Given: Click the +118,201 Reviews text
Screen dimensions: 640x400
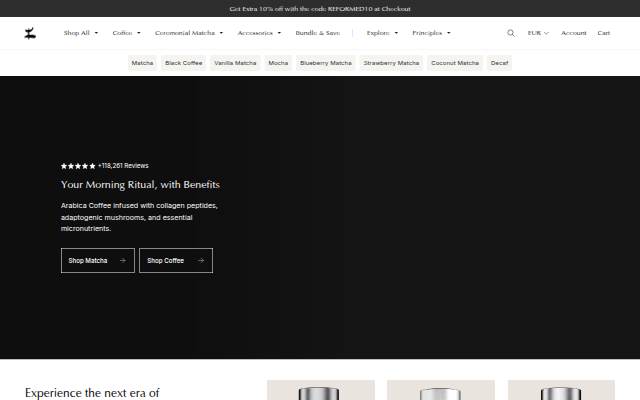Looking at the screenshot, I should pyautogui.click(x=123, y=166).
